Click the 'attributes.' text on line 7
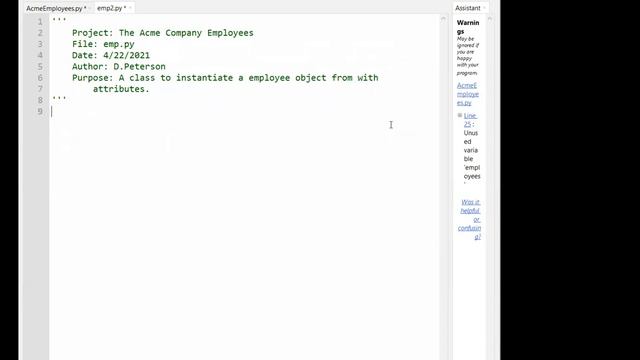The width and height of the screenshot is (640, 360). [x=121, y=89]
